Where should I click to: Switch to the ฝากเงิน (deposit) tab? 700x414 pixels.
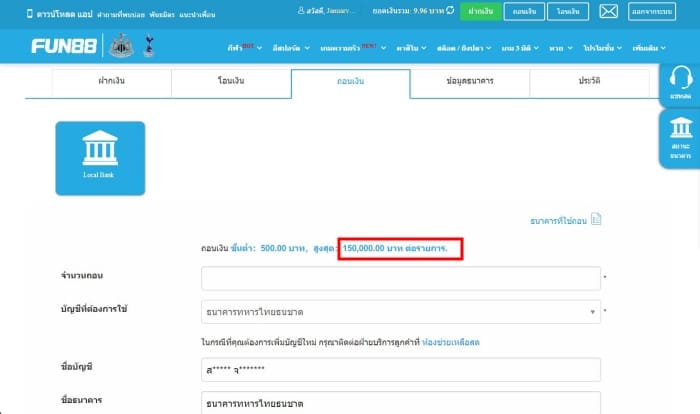112,81
